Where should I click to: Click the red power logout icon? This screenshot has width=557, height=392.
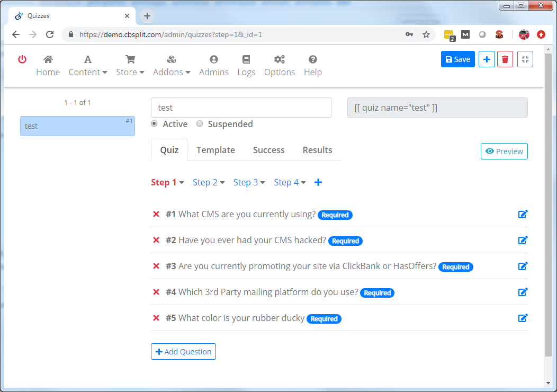tap(22, 59)
